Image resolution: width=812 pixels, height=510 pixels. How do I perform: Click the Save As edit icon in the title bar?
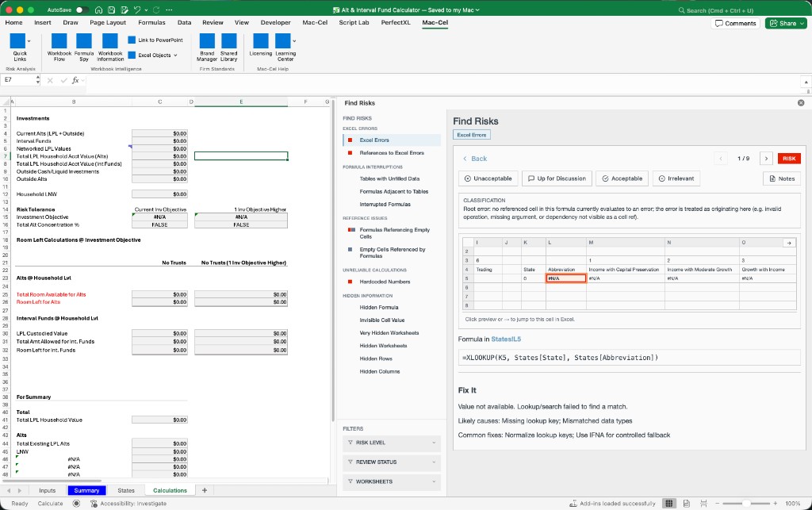click(x=124, y=10)
